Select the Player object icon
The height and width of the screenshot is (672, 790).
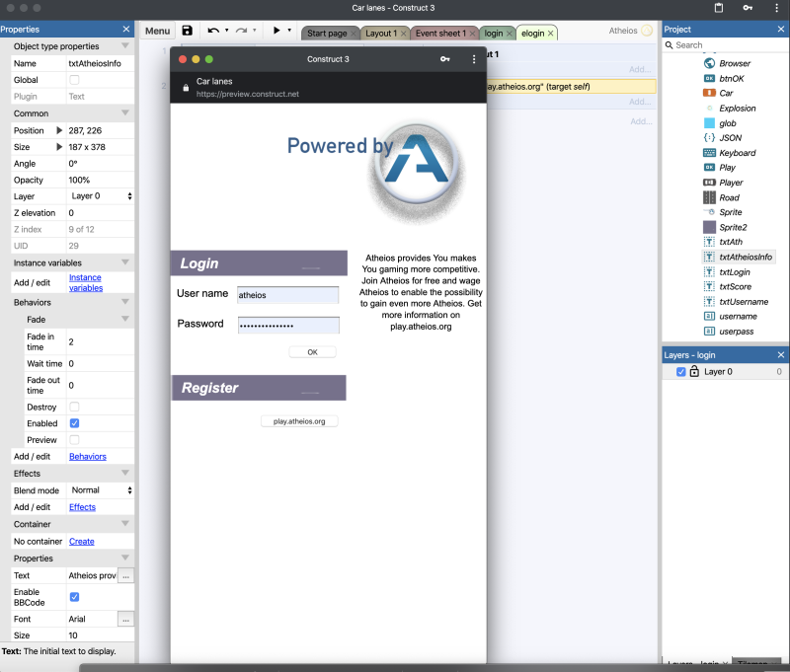point(709,183)
